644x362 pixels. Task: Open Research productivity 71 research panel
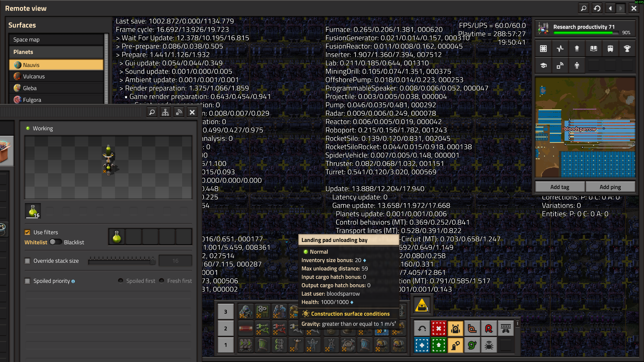click(x=585, y=28)
